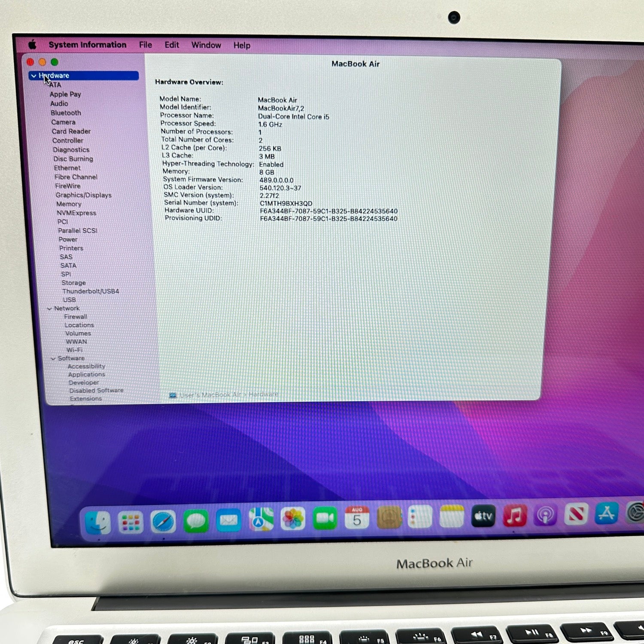Select Diagnostics in the sidebar

coord(71,150)
